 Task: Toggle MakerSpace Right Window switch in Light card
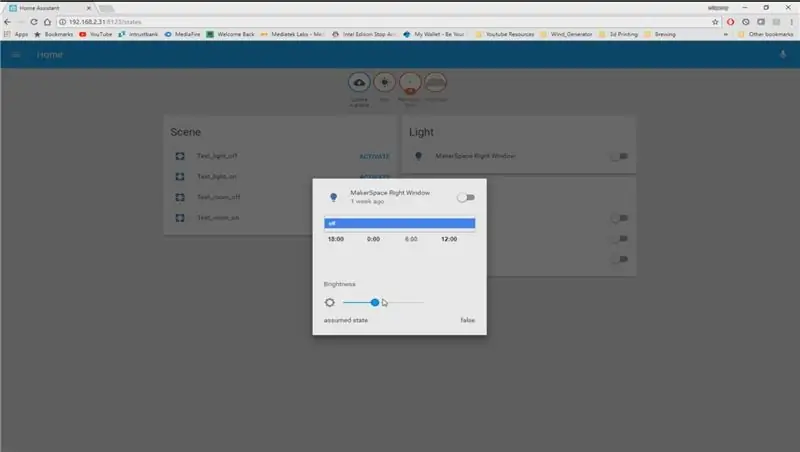click(619, 156)
